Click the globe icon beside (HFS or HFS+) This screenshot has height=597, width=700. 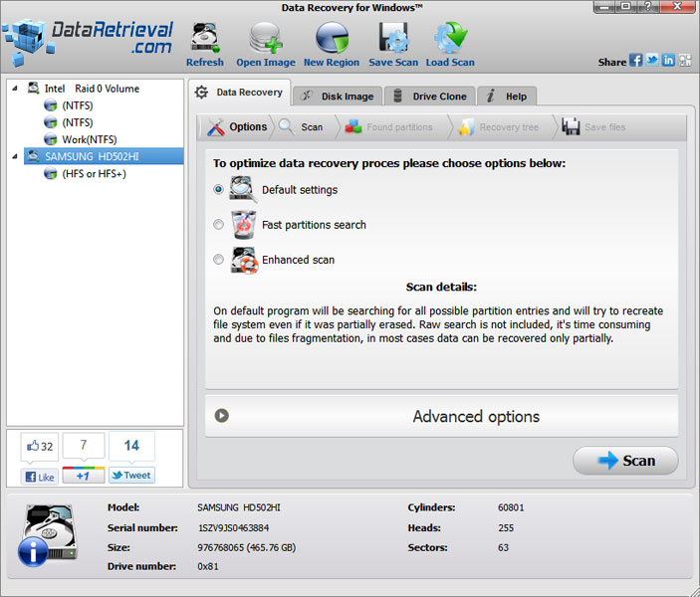click(x=51, y=173)
